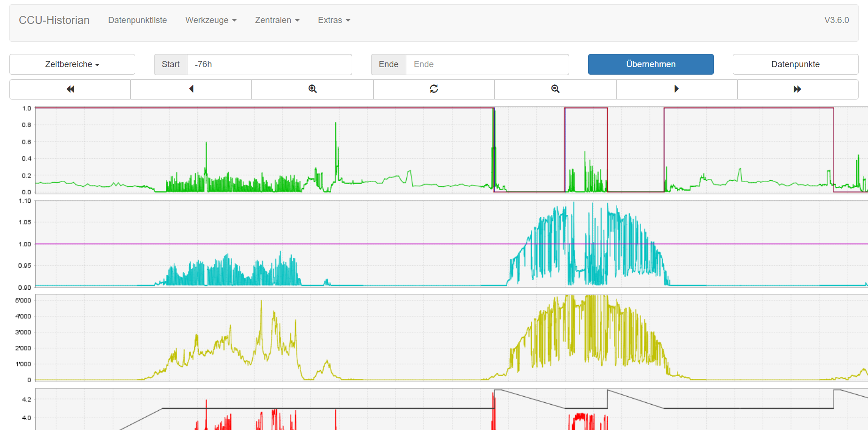Click the CCU-Historian brand link
The width and height of the screenshot is (868, 430).
[54, 20]
